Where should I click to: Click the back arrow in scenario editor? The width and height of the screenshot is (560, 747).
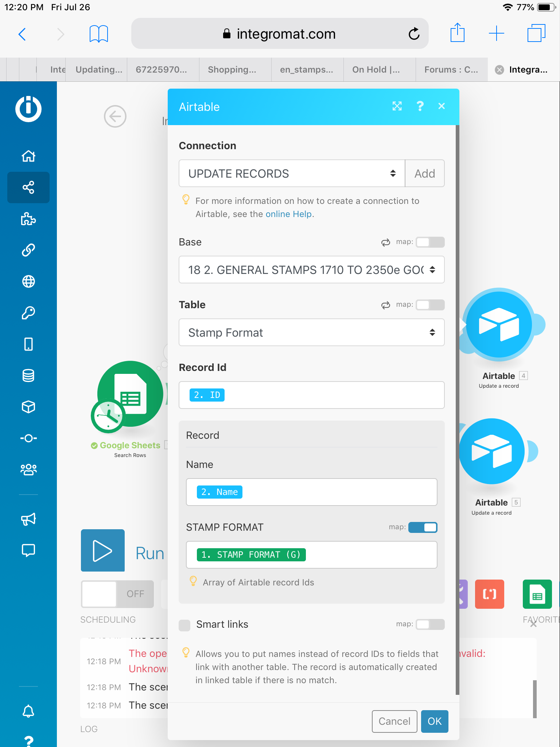tap(115, 117)
